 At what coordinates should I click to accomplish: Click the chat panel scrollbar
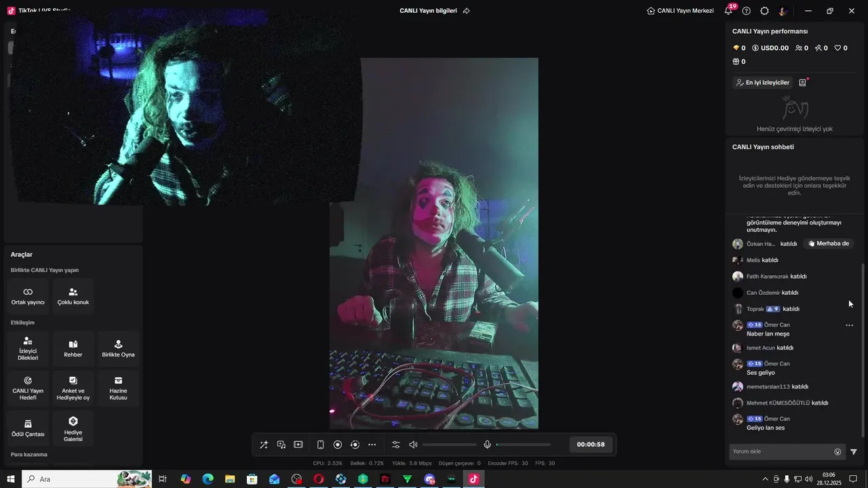click(863, 350)
